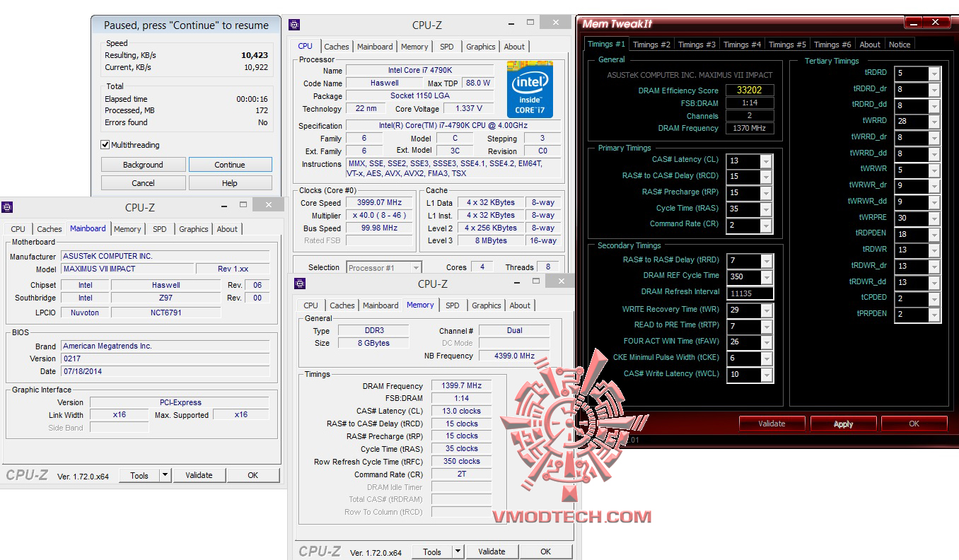Screen dimensions: 959x560
Task: Open the tPRPDEN dropdown
Action: pos(934,315)
